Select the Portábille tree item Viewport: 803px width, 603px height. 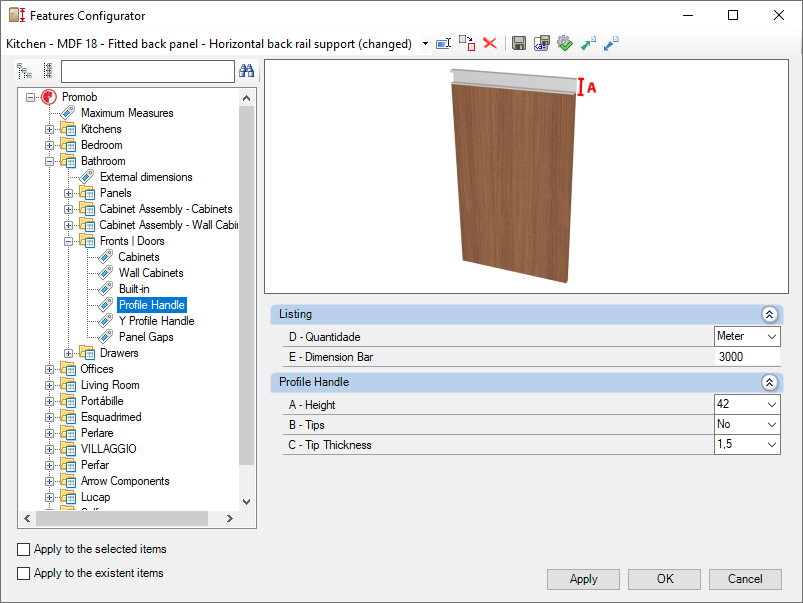click(102, 401)
